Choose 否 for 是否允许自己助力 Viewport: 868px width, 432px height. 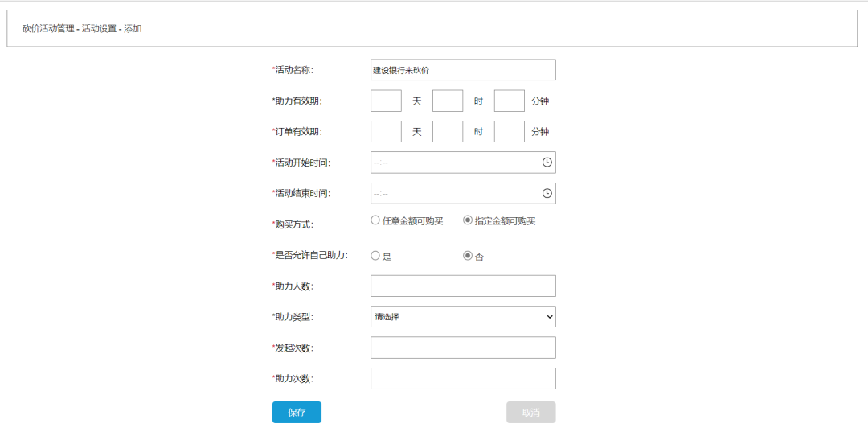click(467, 256)
